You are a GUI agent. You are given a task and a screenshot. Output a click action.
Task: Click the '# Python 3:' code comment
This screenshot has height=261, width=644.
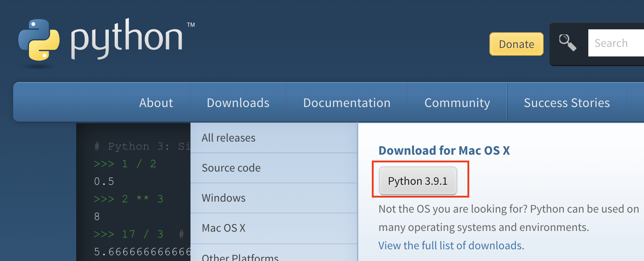(x=132, y=146)
